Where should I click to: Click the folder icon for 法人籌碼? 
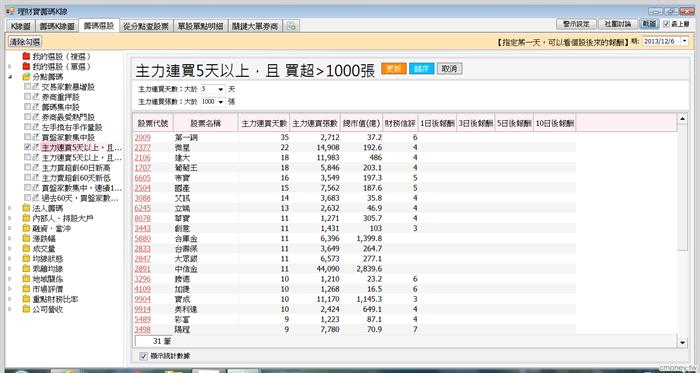click(26, 208)
